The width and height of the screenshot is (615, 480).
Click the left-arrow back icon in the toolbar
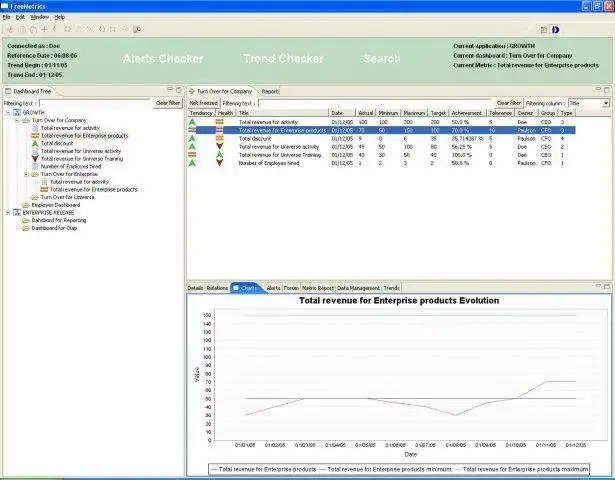pos(55,29)
